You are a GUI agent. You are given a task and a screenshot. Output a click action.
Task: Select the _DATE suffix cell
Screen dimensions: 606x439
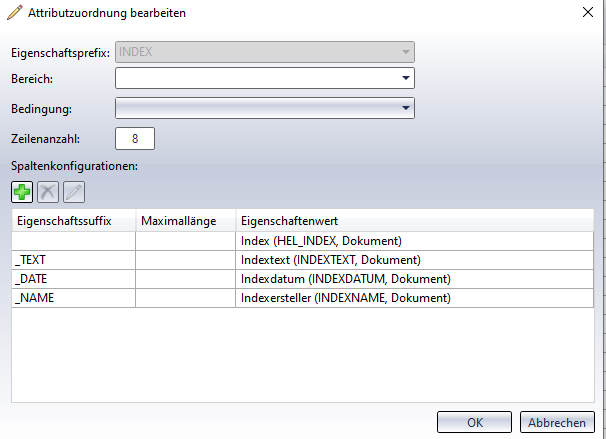click(x=73, y=279)
